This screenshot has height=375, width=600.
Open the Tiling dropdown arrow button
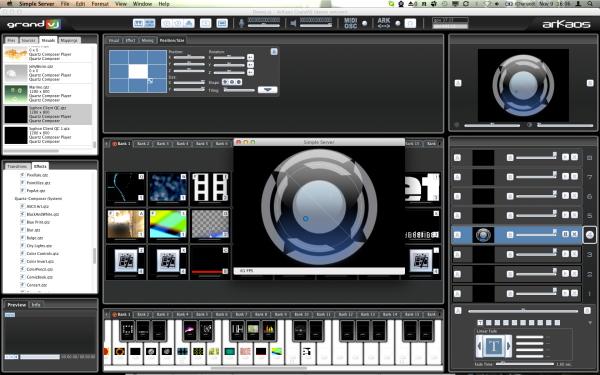[x=267, y=90]
